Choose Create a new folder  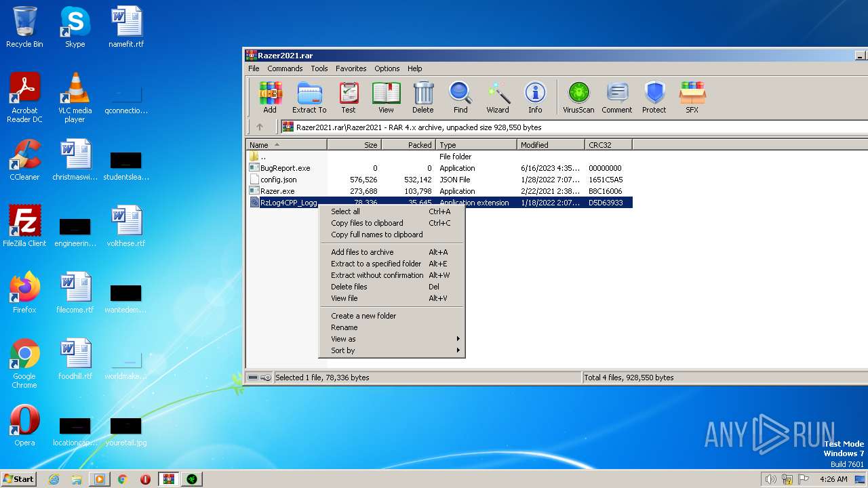coord(392,316)
